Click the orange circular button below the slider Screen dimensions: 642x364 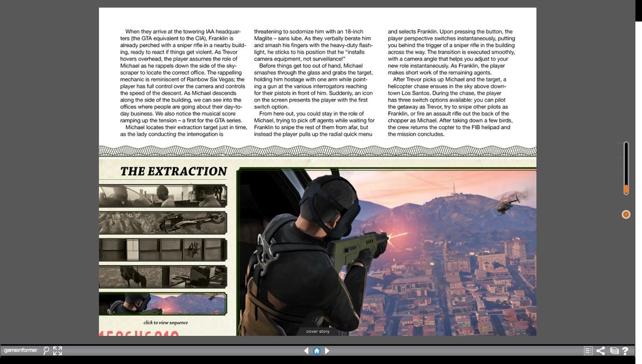pyautogui.click(x=626, y=214)
